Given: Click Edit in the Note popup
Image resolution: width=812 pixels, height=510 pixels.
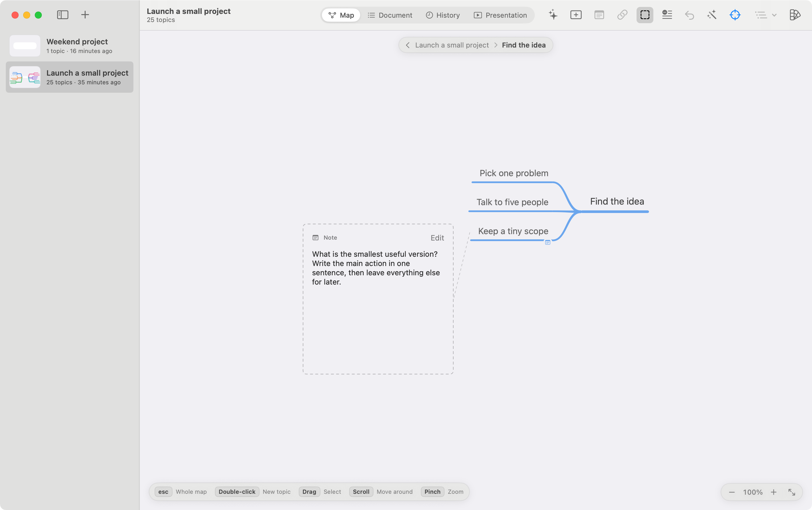Looking at the screenshot, I should click(437, 238).
